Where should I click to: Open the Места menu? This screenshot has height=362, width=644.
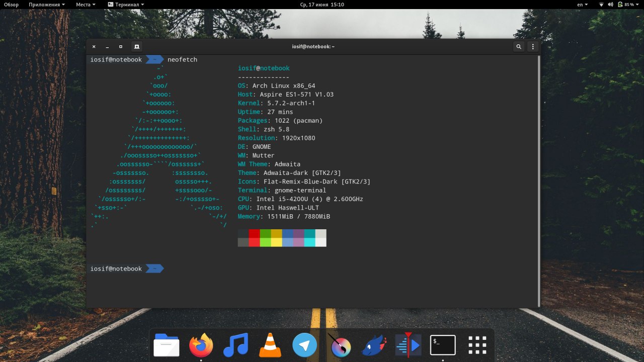(86, 5)
